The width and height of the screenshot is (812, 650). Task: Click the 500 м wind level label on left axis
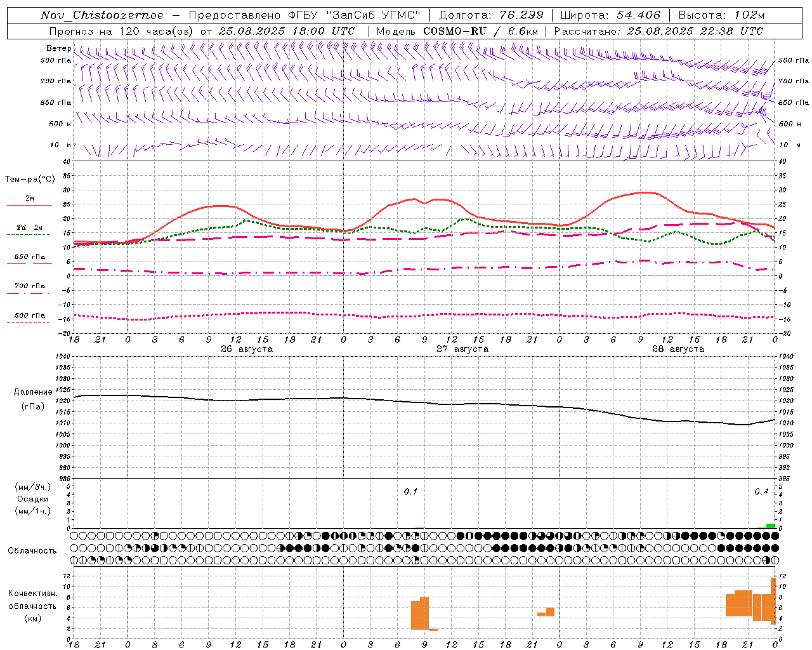60,124
